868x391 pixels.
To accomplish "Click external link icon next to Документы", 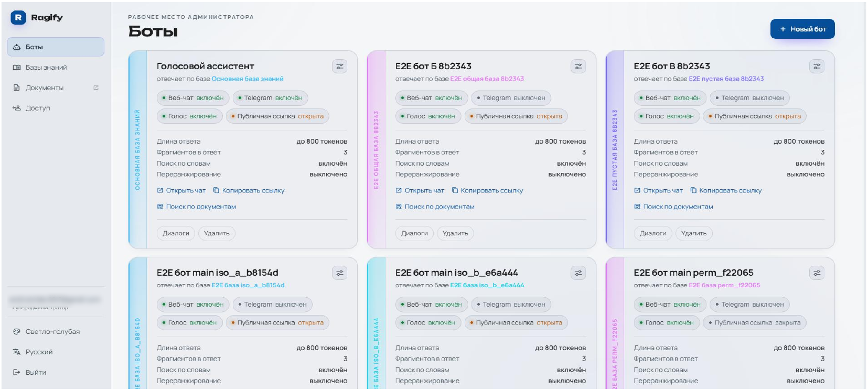I will [96, 88].
